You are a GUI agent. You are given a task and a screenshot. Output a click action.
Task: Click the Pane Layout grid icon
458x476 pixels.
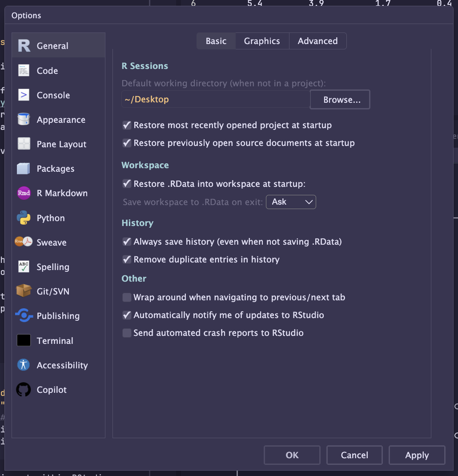tap(24, 144)
